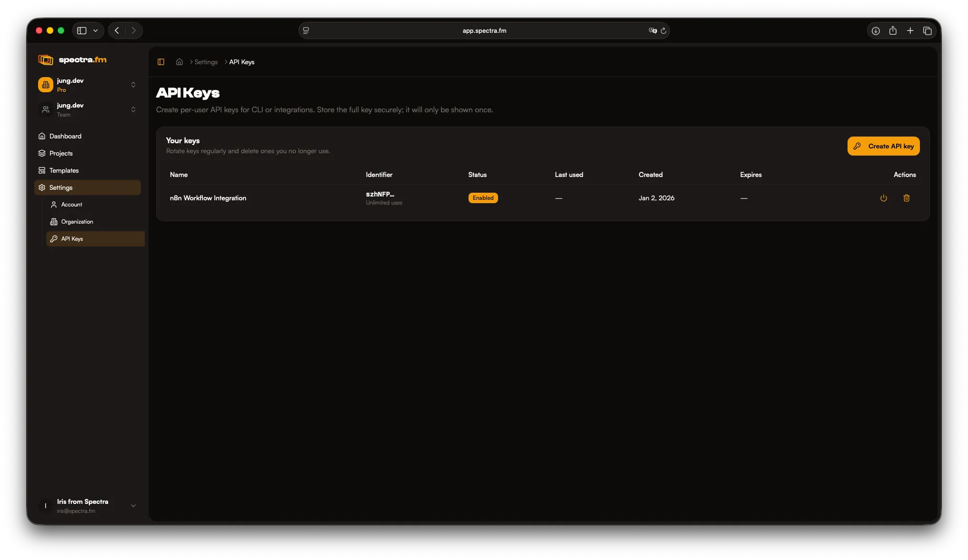Viewport: 968px width, 560px height.
Task: Click the Create API key button
Action: [x=883, y=146]
